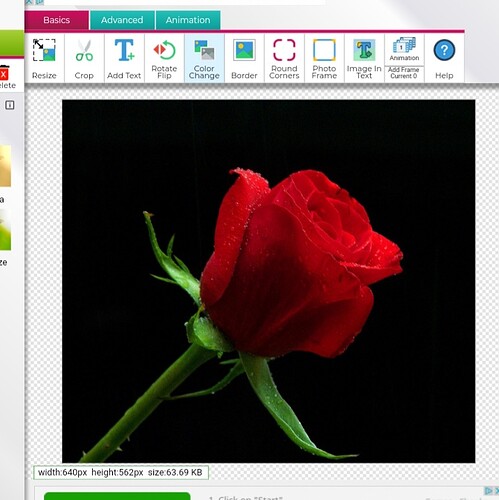
Task: Switch to the Animation tab
Action: coord(188,20)
